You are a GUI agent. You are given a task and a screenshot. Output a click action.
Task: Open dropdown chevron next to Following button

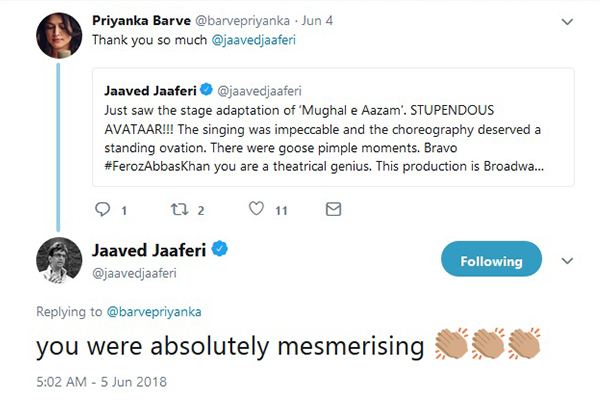[567, 261]
